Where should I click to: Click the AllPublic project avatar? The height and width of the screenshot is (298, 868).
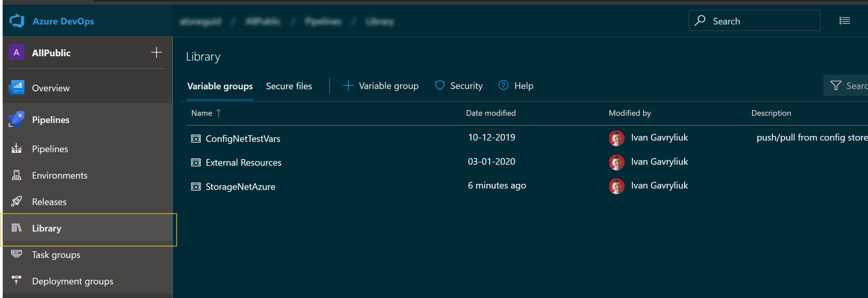[x=16, y=53]
